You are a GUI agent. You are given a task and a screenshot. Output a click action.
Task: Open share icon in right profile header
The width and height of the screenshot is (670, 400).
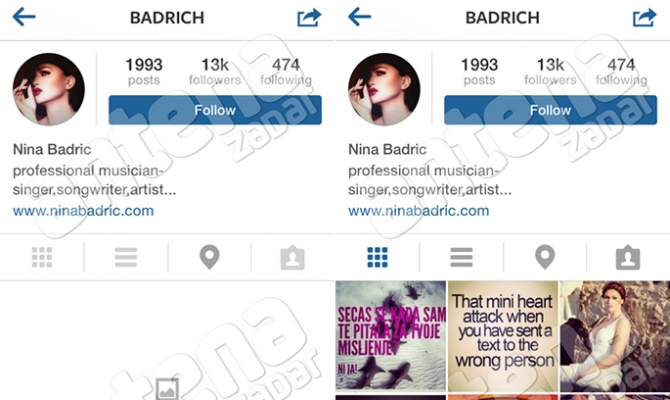(x=644, y=18)
